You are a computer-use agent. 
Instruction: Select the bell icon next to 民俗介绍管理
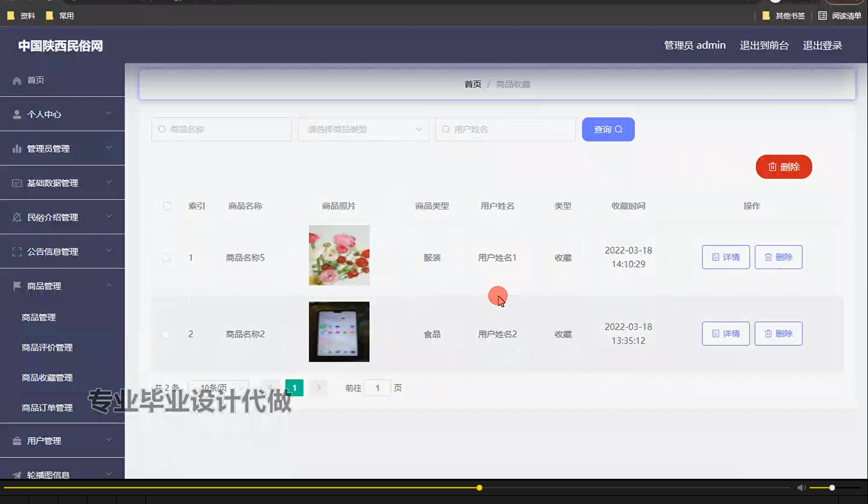(x=16, y=216)
